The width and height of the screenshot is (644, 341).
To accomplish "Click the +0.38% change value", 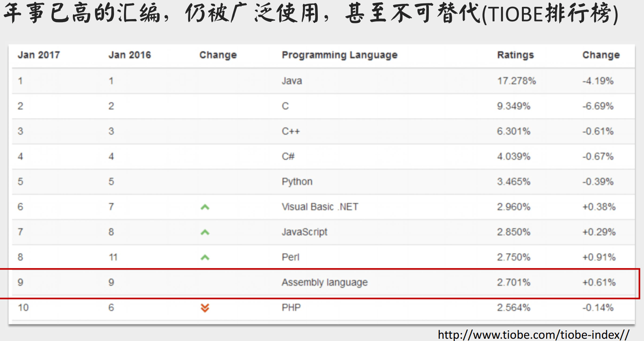I will click(599, 207).
